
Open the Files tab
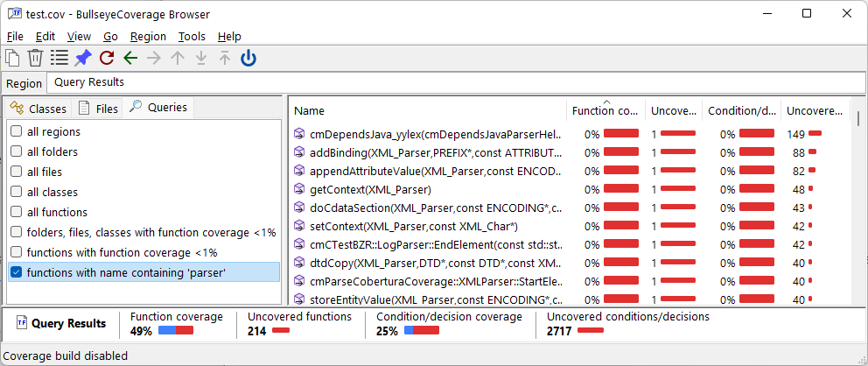tap(98, 109)
